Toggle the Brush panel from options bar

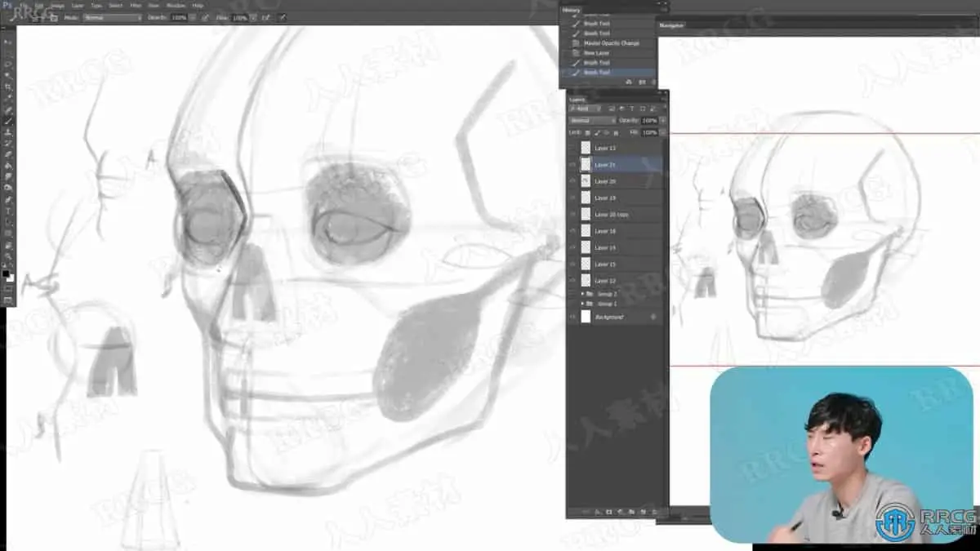pos(55,17)
